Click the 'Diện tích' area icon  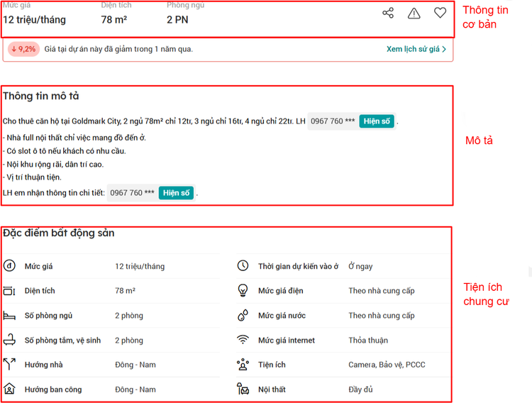coord(9,291)
